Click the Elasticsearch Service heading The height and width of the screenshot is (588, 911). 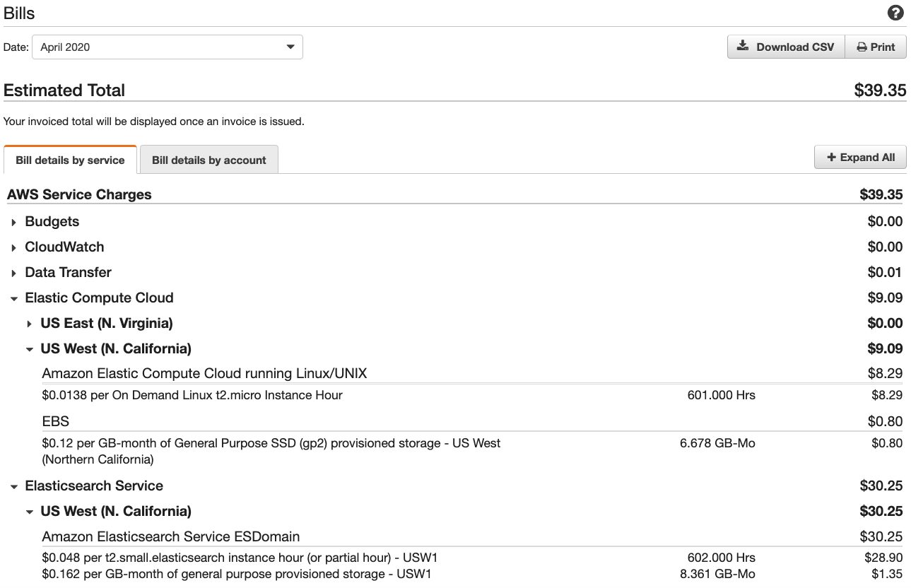tap(94, 486)
